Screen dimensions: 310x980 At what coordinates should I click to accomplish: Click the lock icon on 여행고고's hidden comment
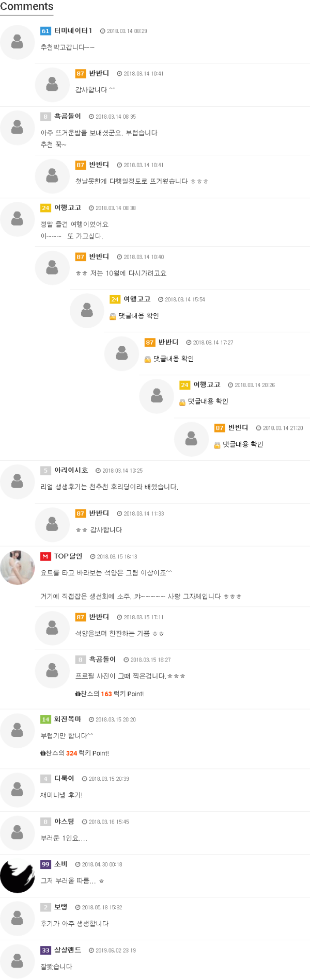(112, 316)
